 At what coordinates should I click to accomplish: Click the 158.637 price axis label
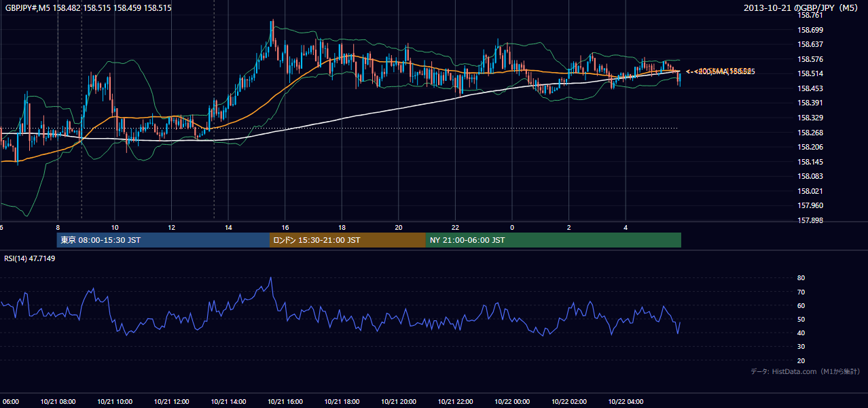tap(810, 45)
